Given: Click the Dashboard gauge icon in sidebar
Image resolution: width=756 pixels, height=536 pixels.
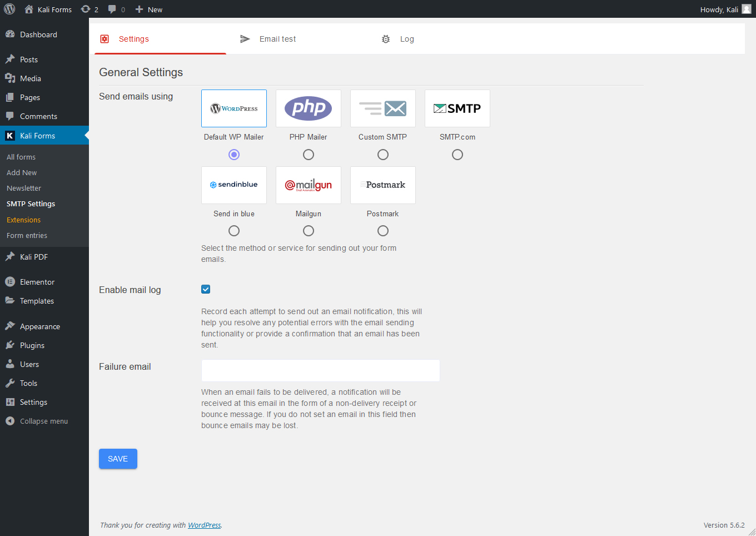Looking at the screenshot, I should pyautogui.click(x=10, y=34).
